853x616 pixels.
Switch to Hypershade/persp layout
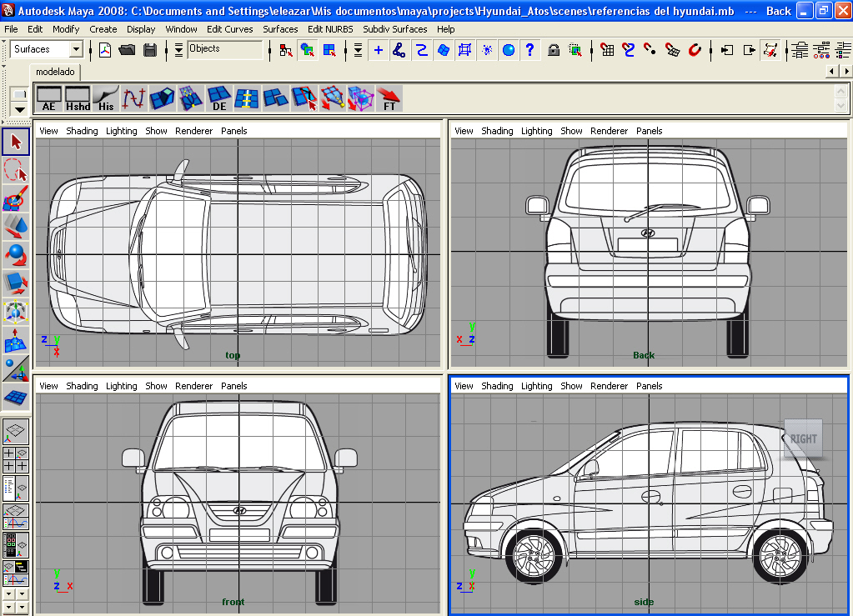point(16,545)
